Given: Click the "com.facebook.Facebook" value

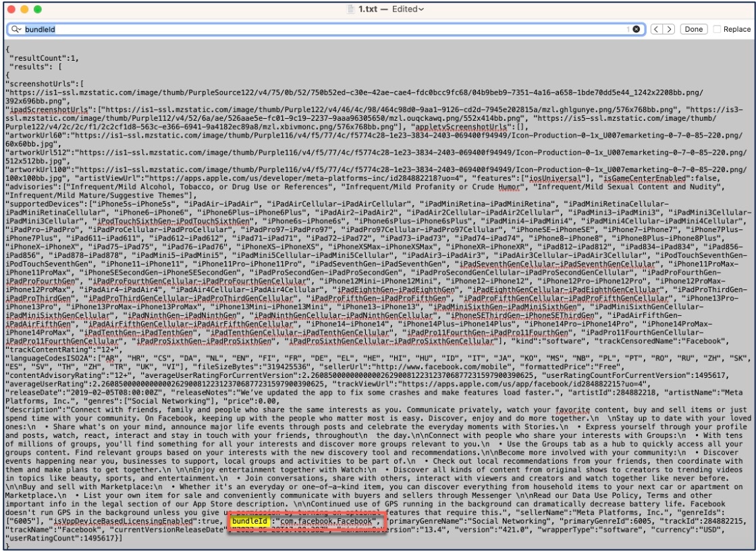Looking at the screenshot, I should click(x=327, y=521).
